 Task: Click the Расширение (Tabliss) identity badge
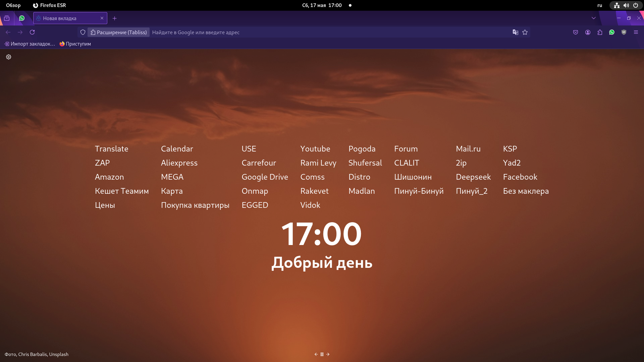tap(119, 32)
